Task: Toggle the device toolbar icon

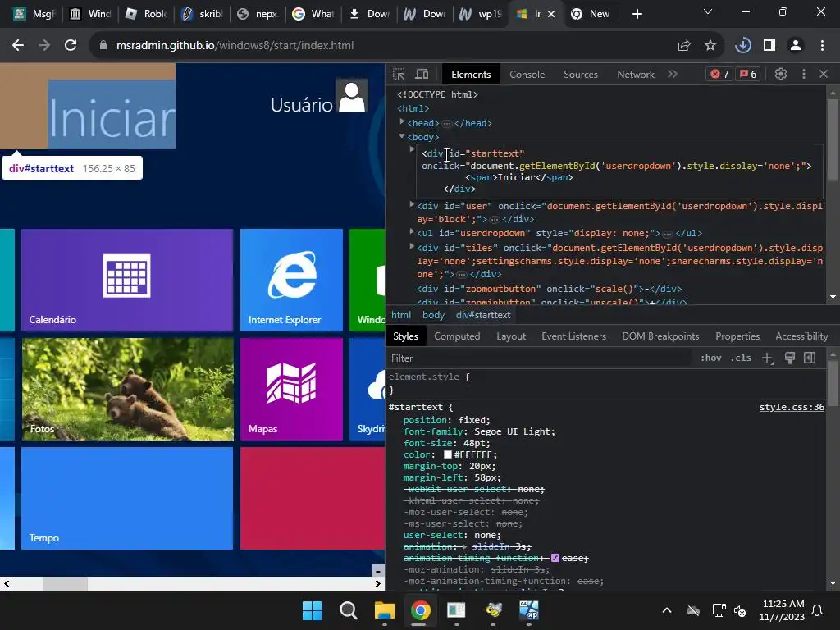Action: pos(422,74)
